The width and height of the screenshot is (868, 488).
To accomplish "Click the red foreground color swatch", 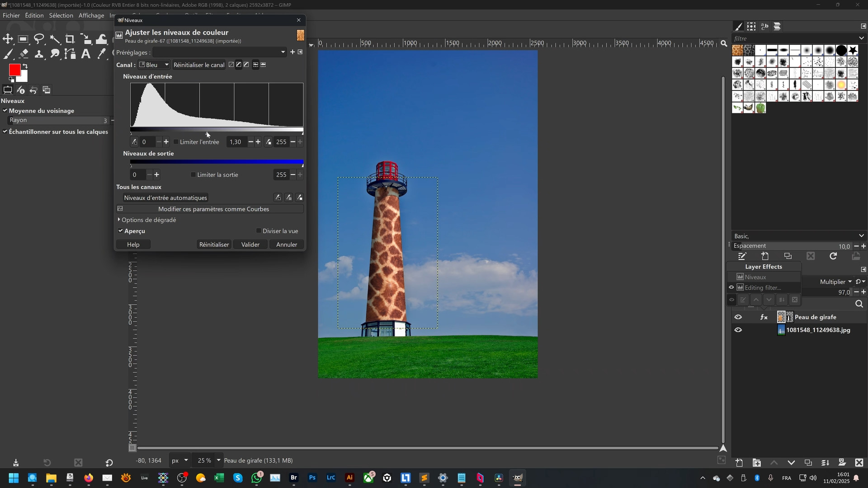I will [x=14, y=70].
